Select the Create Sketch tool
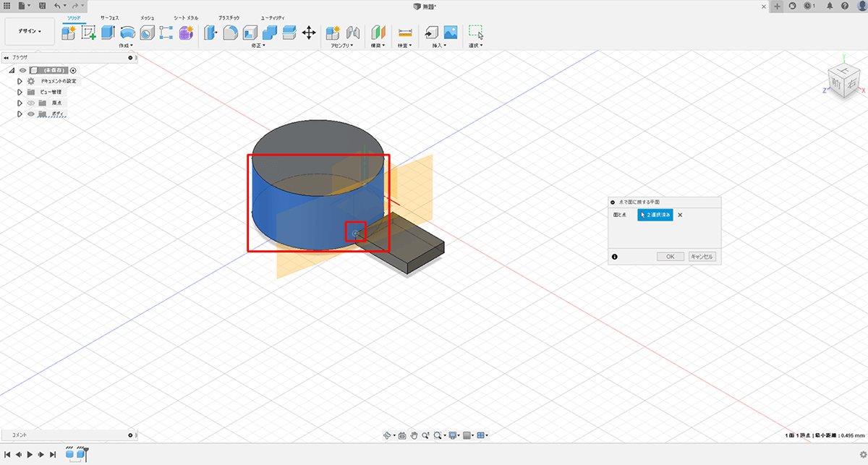The height and width of the screenshot is (465, 868). (89, 32)
